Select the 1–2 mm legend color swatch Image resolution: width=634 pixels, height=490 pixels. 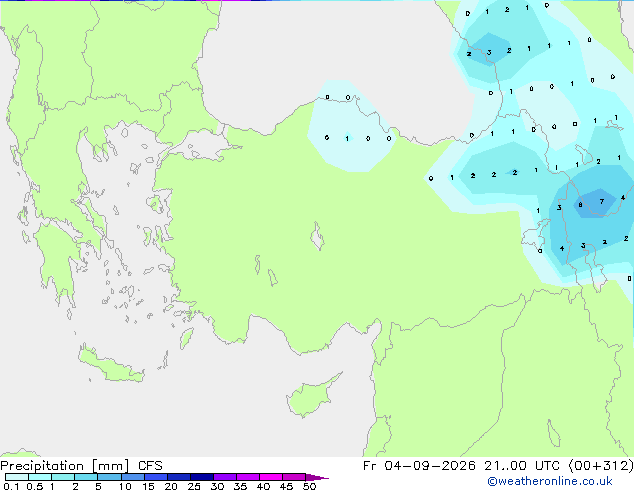(63, 477)
